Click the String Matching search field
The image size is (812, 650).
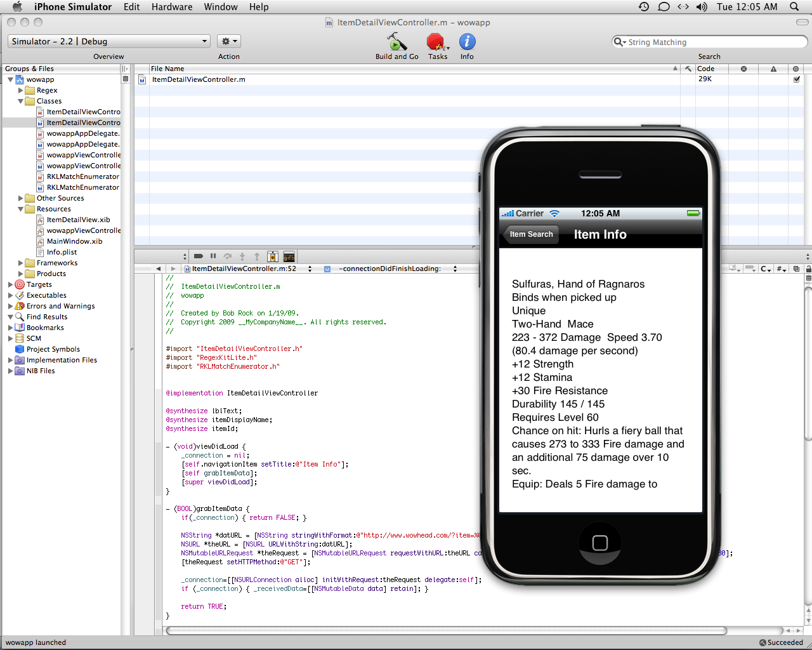[714, 42]
